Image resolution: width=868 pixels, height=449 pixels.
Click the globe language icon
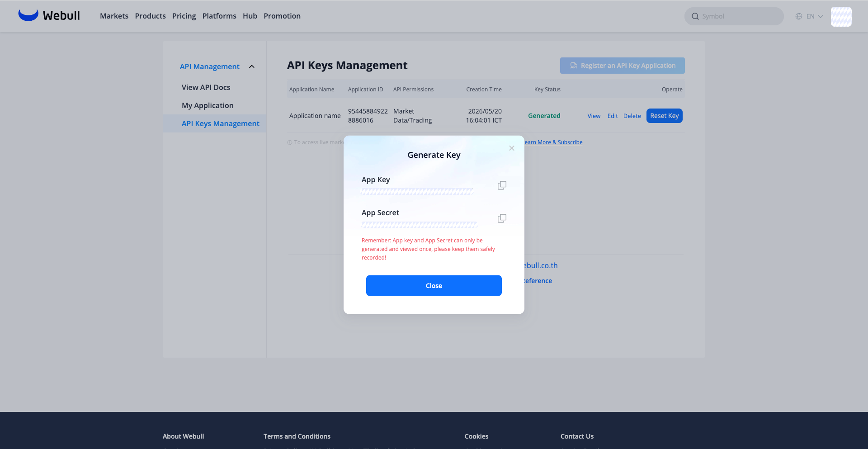799,16
